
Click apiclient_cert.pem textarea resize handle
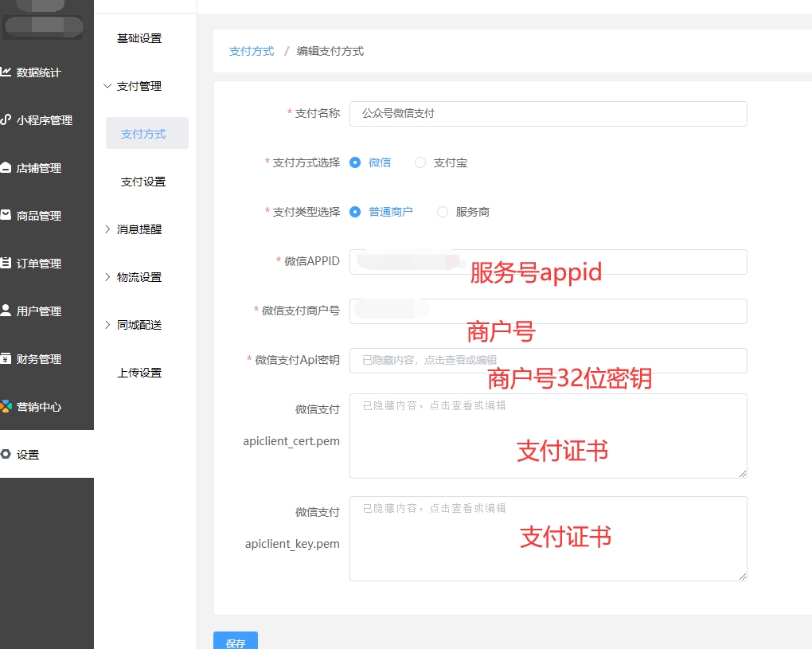(743, 474)
